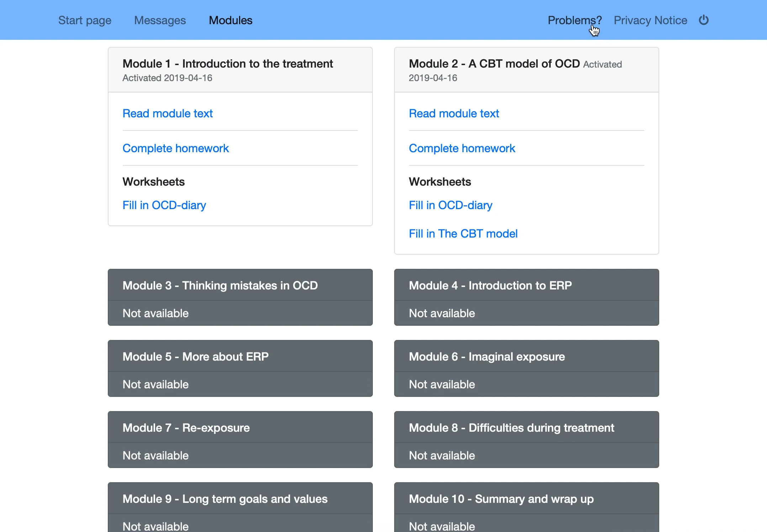The width and height of the screenshot is (767, 532).
Task: Click Module 4 Introduction to ERP header
Action: tap(490, 286)
